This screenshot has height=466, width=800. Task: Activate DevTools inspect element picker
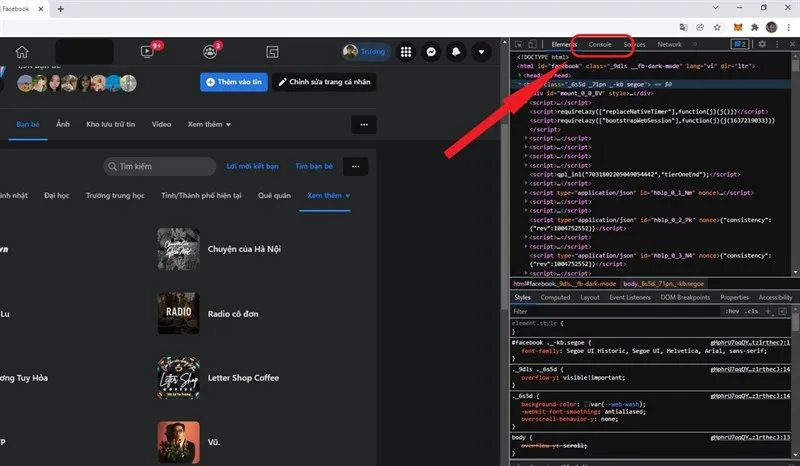[x=519, y=44]
